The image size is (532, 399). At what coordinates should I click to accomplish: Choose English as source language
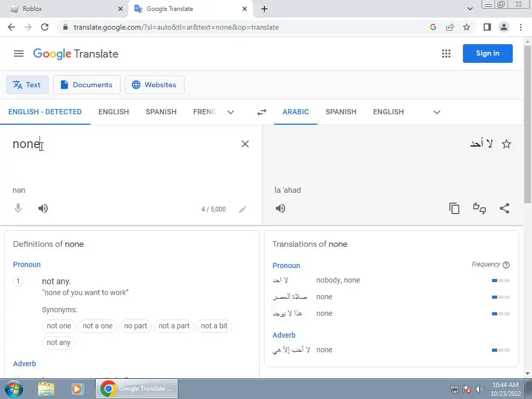tap(114, 112)
